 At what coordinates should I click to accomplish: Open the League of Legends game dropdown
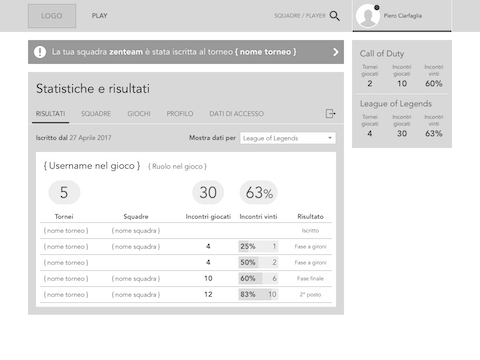click(x=288, y=138)
